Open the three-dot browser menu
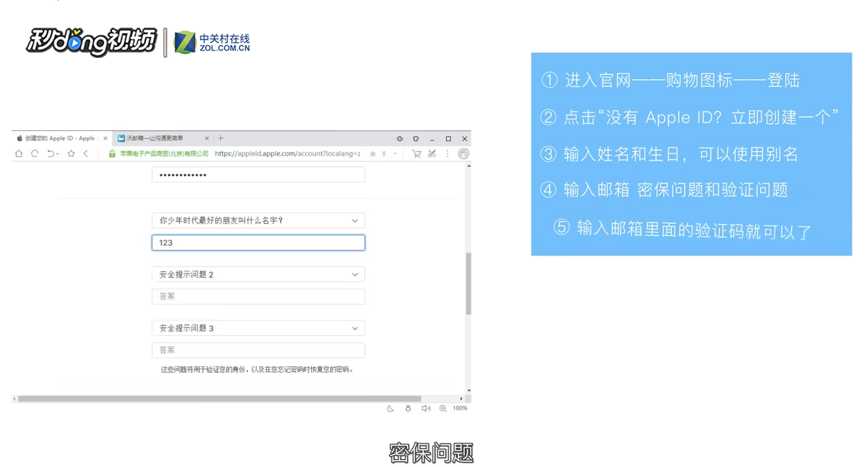The width and height of the screenshot is (868, 467). [x=446, y=154]
